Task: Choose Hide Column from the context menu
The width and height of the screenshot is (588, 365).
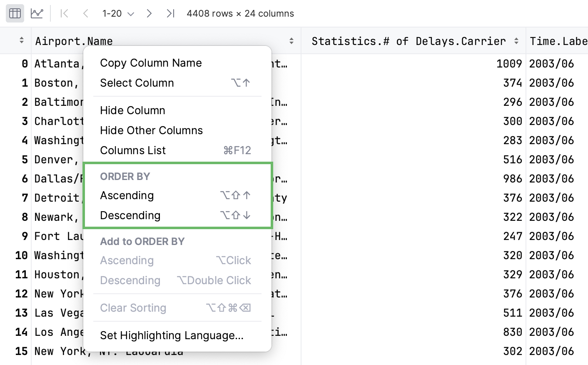Action: coord(132,110)
